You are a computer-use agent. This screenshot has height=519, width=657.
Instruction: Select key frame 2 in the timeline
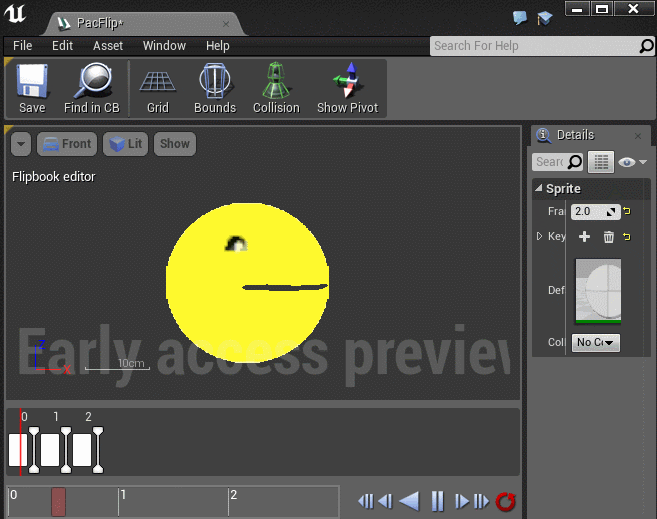click(82, 450)
